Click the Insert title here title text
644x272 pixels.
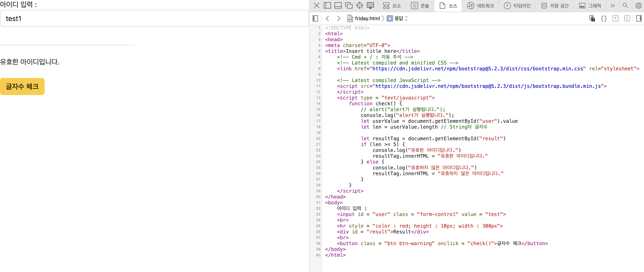[x=371, y=51]
